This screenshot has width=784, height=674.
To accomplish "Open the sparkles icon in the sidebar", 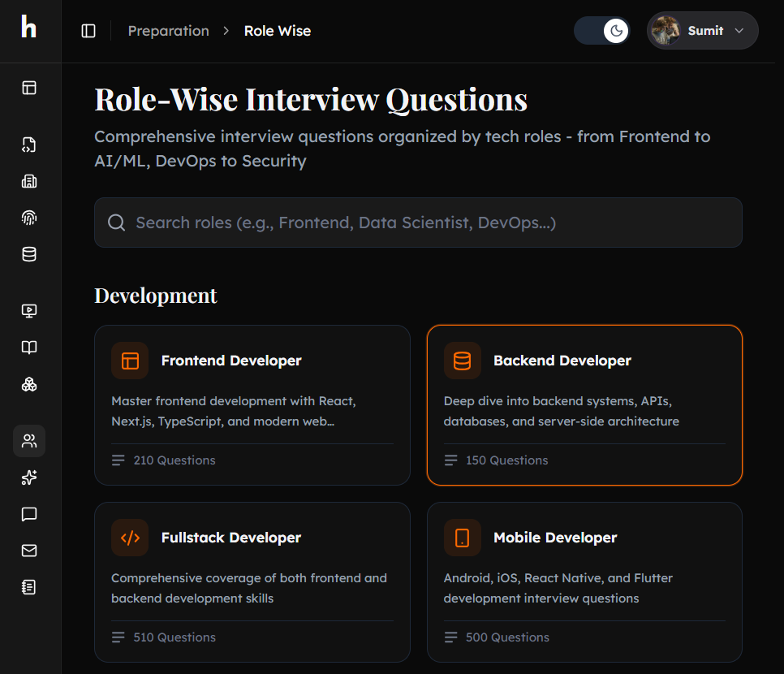I will 29,477.
